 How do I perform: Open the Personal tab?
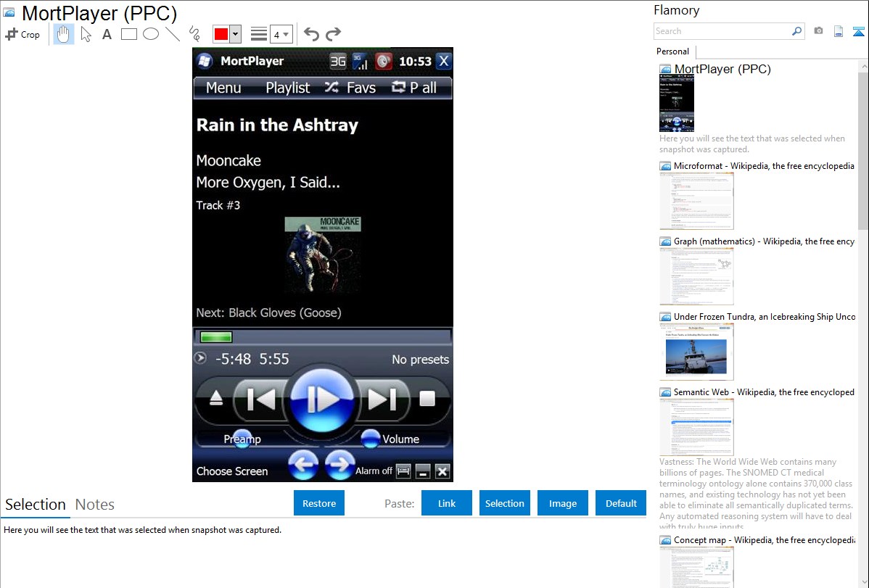(673, 51)
